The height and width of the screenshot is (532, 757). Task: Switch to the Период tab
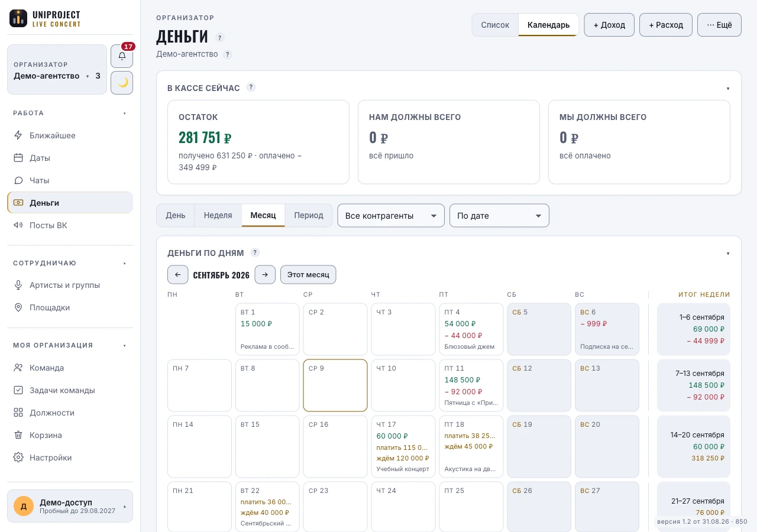309,215
